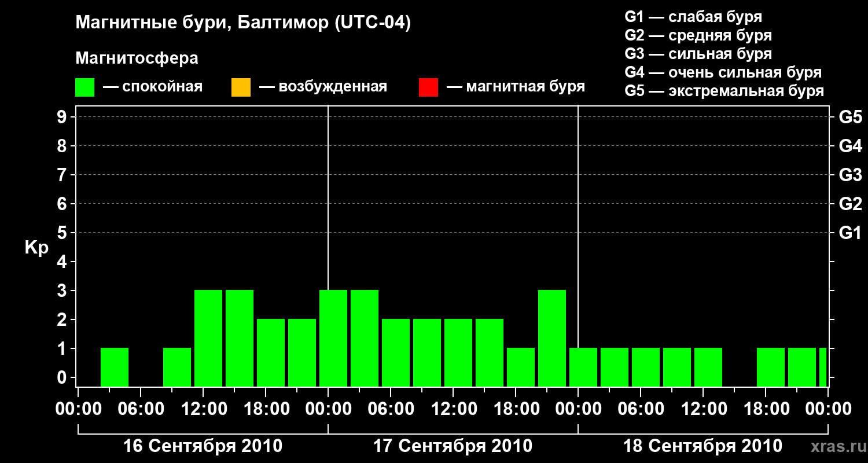Click the date label '16 Сентября 2010'

click(x=203, y=446)
